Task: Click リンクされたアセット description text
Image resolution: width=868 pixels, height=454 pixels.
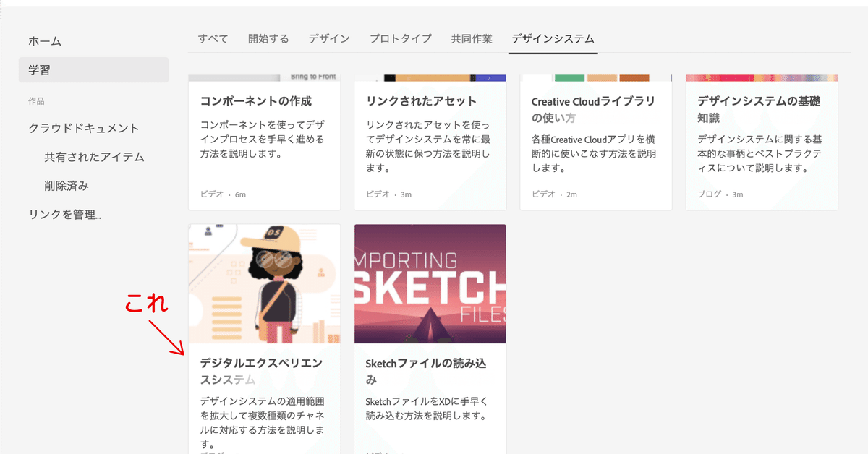Action: tap(428, 146)
